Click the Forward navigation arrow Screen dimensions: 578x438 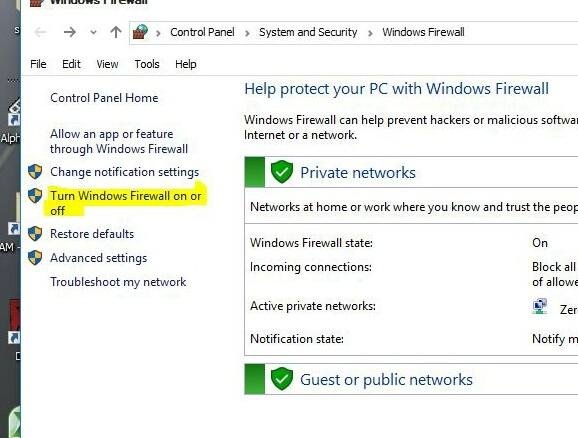(70, 32)
